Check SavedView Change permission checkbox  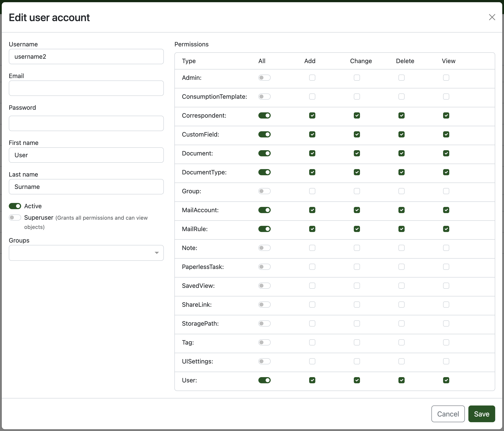pyautogui.click(x=357, y=286)
